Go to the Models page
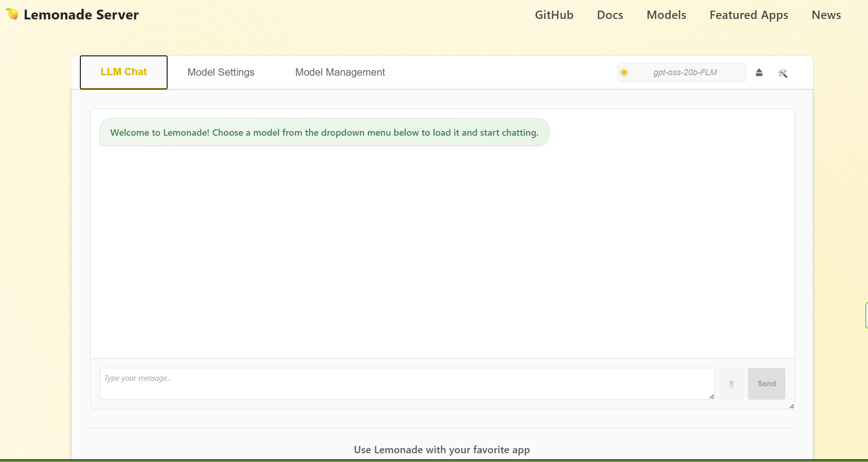This screenshot has height=462, width=868. (x=666, y=15)
